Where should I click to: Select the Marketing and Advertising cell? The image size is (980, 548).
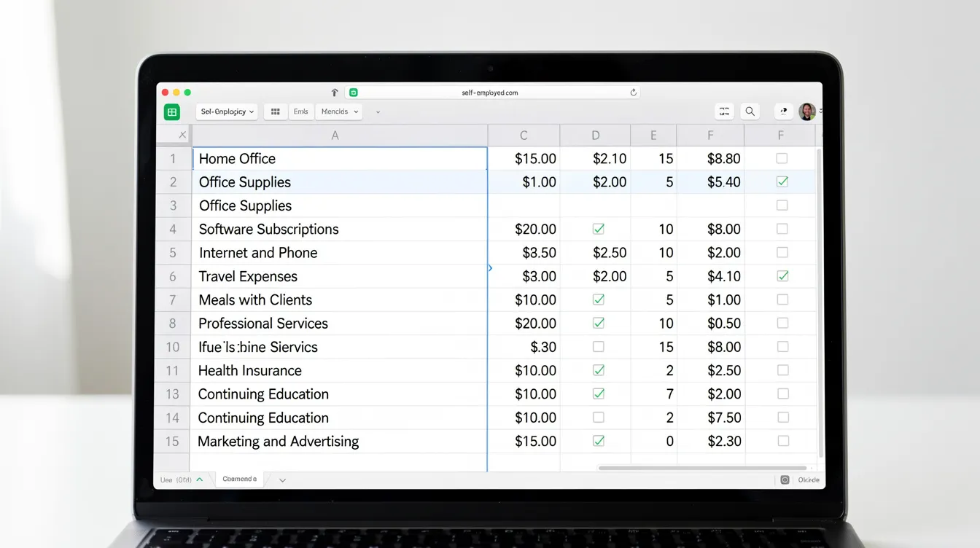pyautogui.click(x=340, y=441)
